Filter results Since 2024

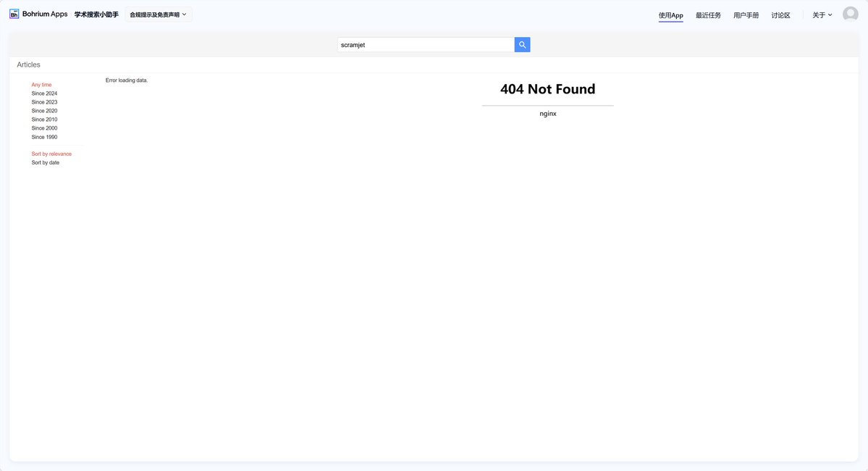coord(44,93)
